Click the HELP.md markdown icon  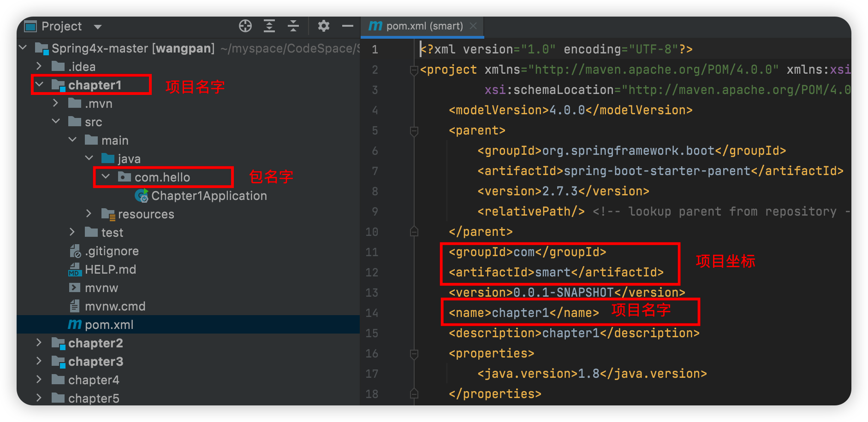(75, 270)
